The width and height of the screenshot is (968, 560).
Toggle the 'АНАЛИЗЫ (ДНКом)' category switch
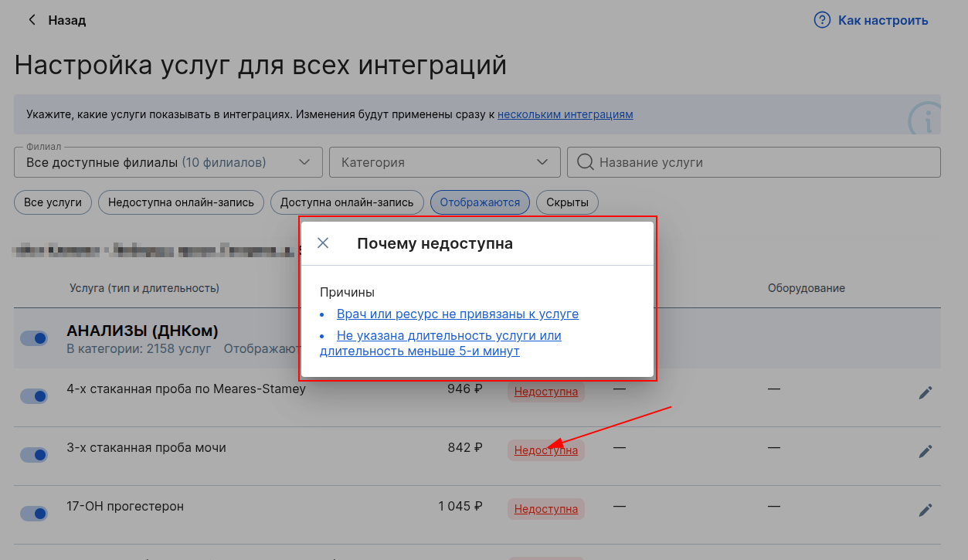34,338
